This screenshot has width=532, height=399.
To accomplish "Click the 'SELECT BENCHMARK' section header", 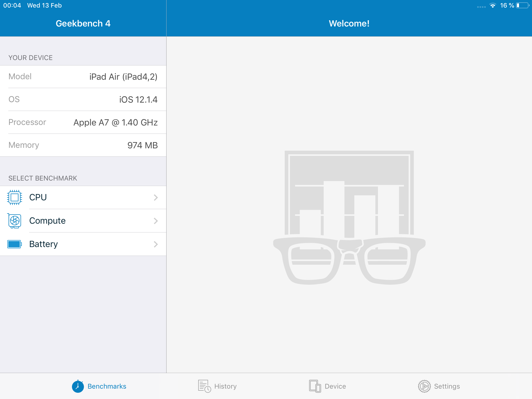I will pyautogui.click(x=43, y=178).
